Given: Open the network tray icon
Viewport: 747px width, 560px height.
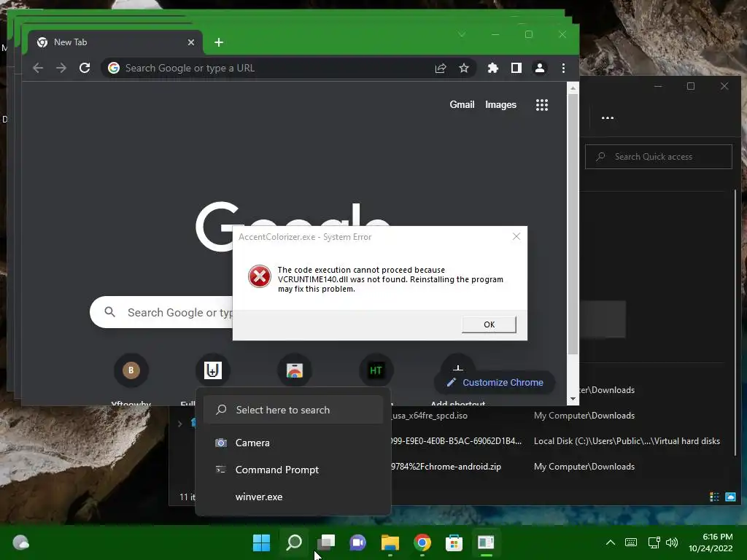Looking at the screenshot, I should 654,542.
